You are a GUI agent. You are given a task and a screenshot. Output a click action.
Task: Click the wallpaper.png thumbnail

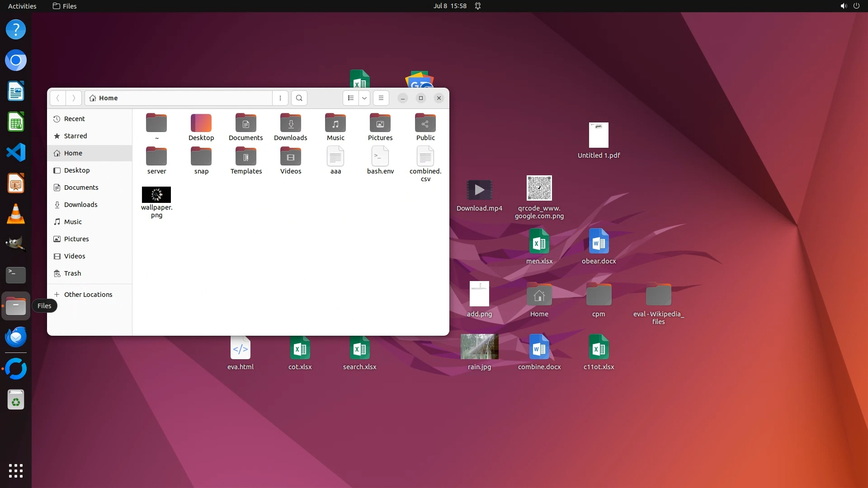coord(156,195)
